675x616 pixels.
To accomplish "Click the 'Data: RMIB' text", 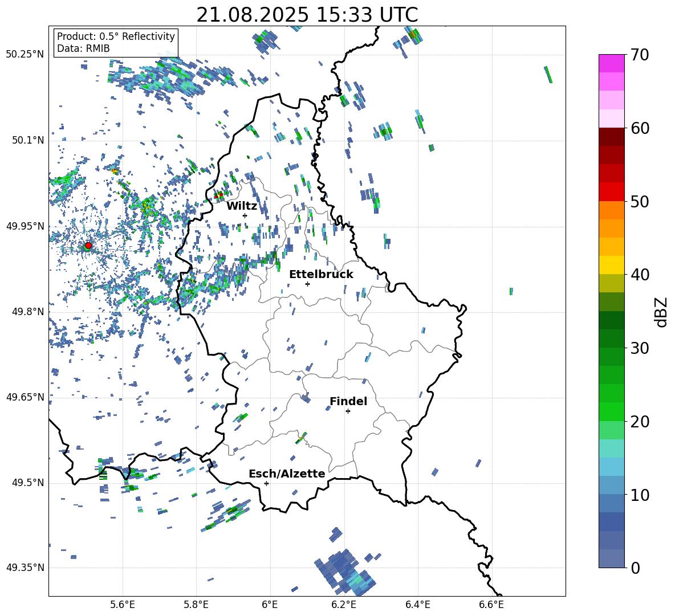I will coord(83,48).
